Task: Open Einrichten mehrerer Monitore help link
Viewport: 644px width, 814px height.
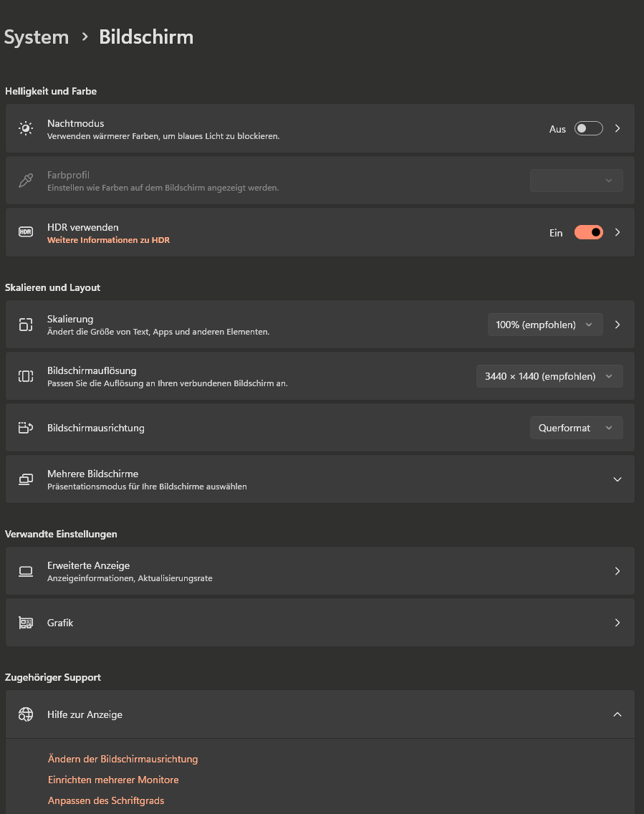Action: click(x=113, y=780)
